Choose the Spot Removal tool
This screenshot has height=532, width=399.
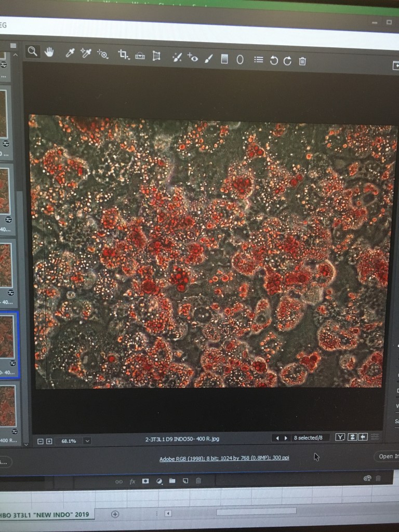coord(177,57)
